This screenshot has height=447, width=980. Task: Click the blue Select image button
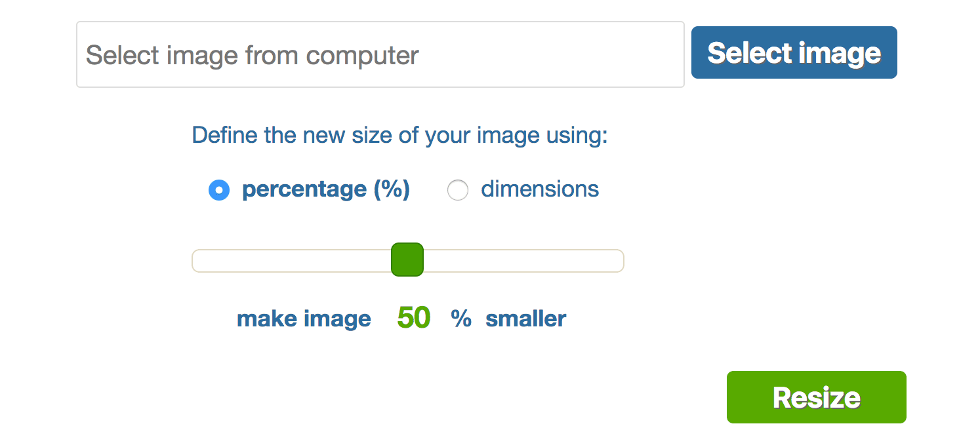[794, 52]
